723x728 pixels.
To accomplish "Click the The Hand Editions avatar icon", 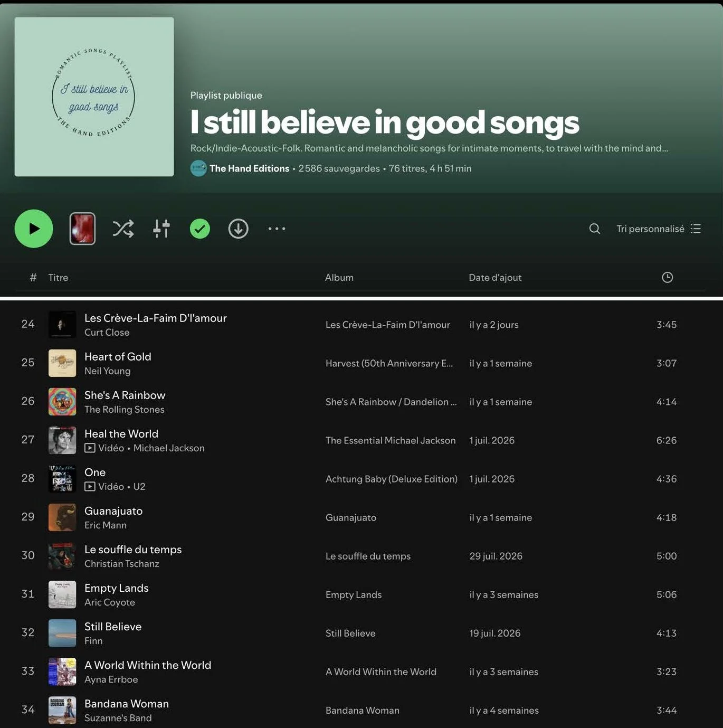I will [x=198, y=168].
